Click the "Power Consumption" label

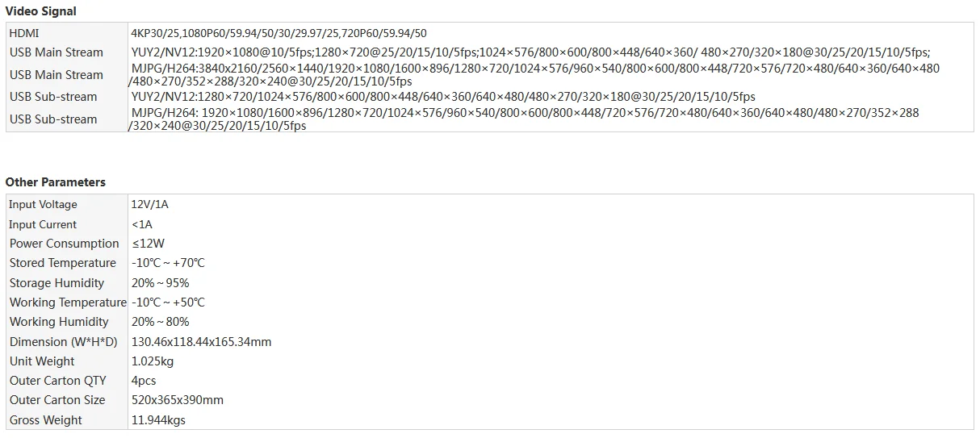65,244
